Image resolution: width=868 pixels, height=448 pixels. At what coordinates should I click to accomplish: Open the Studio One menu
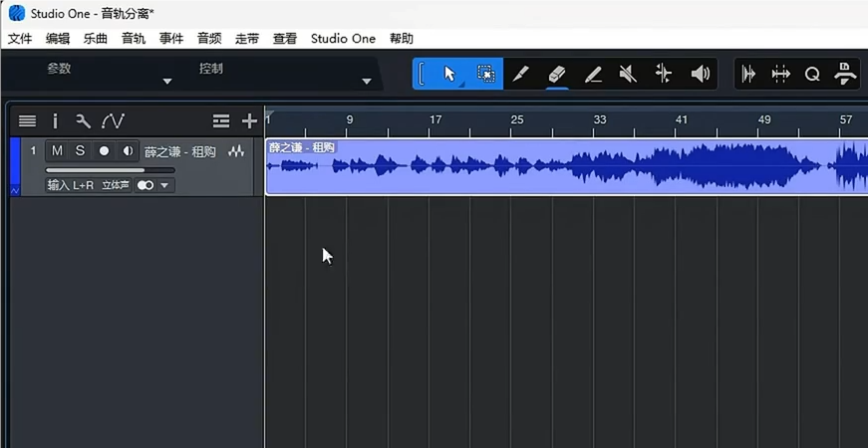click(343, 39)
